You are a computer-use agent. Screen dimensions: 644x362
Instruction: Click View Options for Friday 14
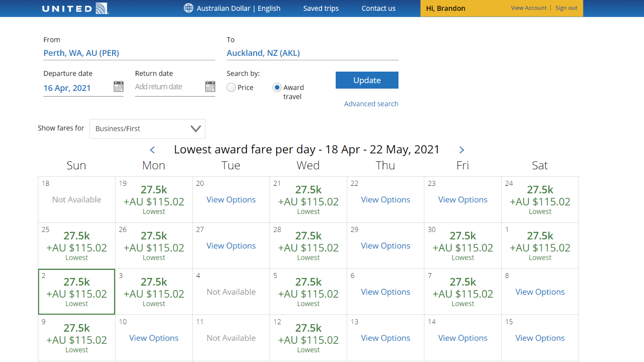tap(463, 338)
